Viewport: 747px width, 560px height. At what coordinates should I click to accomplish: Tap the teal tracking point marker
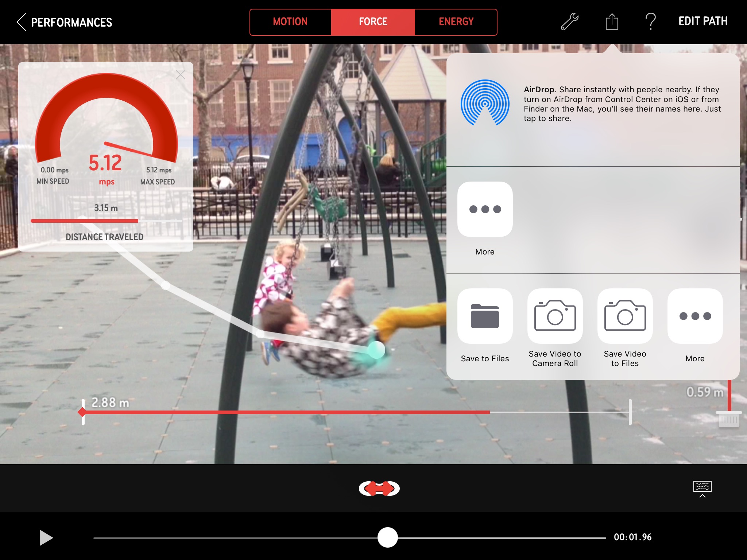[x=376, y=350]
